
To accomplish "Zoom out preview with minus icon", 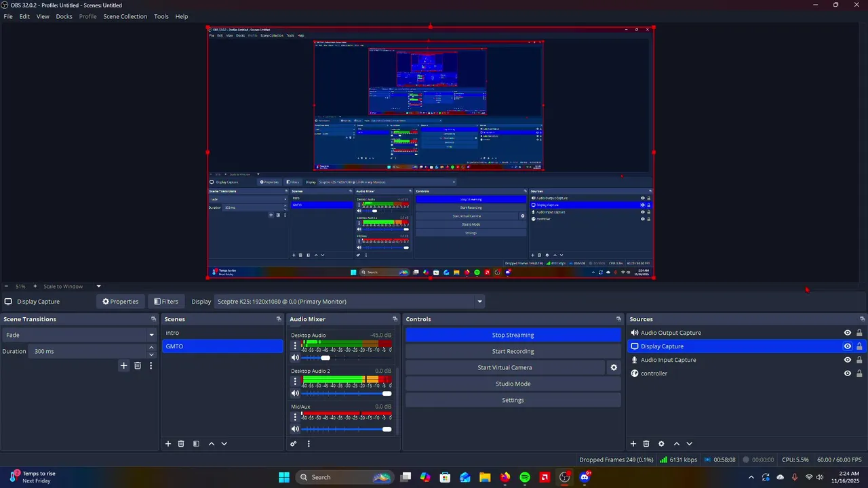I will click(6, 286).
